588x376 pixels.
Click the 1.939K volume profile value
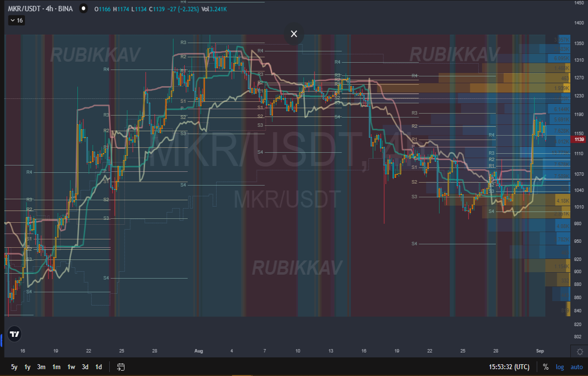pyautogui.click(x=562, y=88)
